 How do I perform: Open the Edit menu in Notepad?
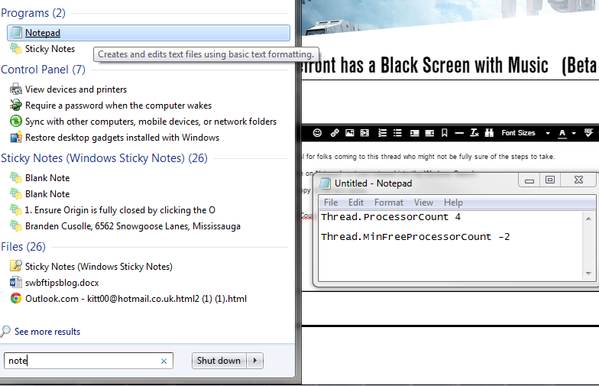[356, 203]
